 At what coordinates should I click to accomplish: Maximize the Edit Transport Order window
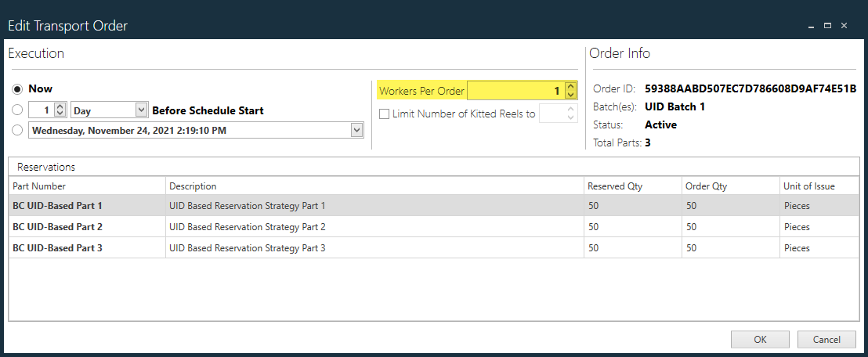pyautogui.click(x=827, y=26)
